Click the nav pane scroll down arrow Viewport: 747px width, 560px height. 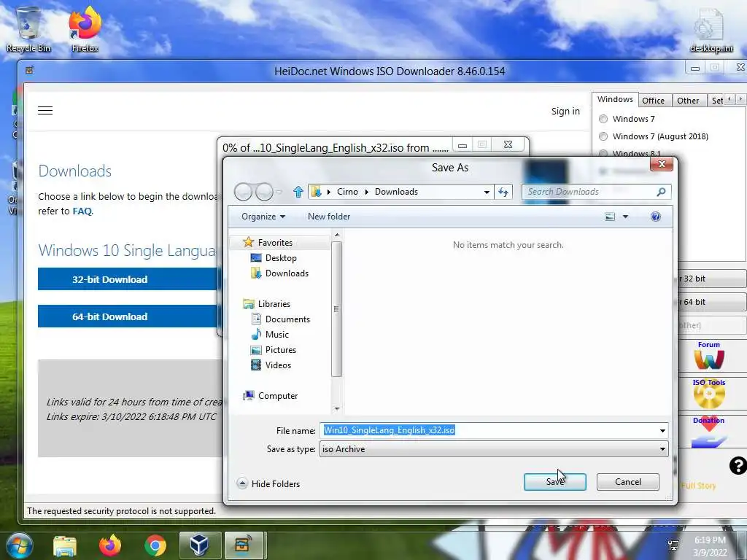(x=337, y=408)
